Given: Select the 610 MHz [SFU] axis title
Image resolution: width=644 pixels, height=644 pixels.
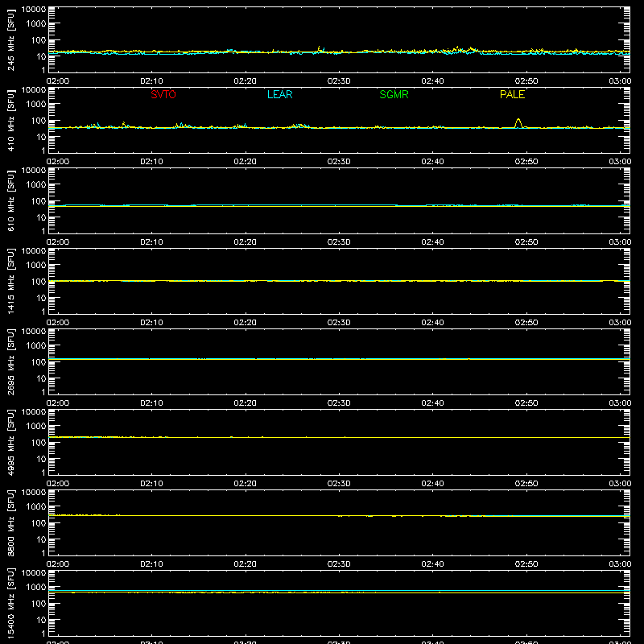Looking at the screenshot, I should pos(10,200).
